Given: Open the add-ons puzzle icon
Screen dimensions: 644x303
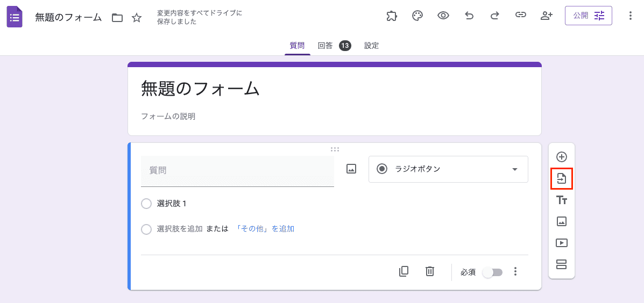Looking at the screenshot, I should [x=392, y=16].
